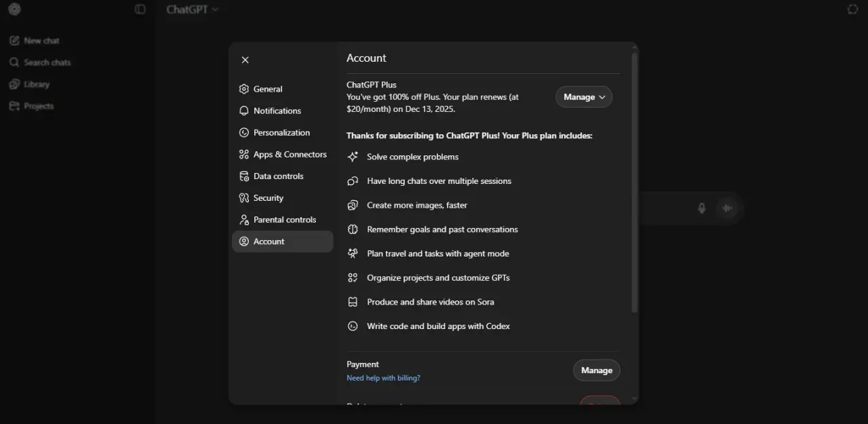The width and height of the screenshot is (868, 424).
Task: Open General settings gear icon
Action: click(x=244, y=89)
